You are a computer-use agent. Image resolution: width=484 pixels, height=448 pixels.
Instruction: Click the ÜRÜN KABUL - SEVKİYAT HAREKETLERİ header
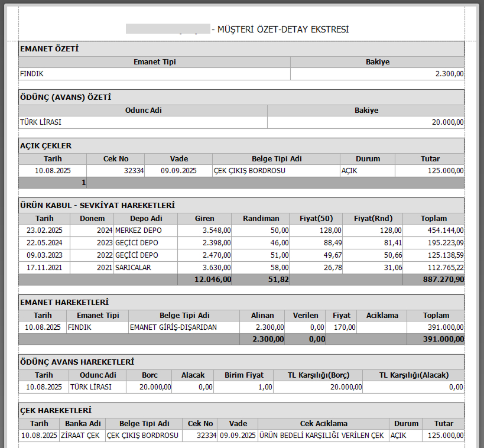pos(98,205)
